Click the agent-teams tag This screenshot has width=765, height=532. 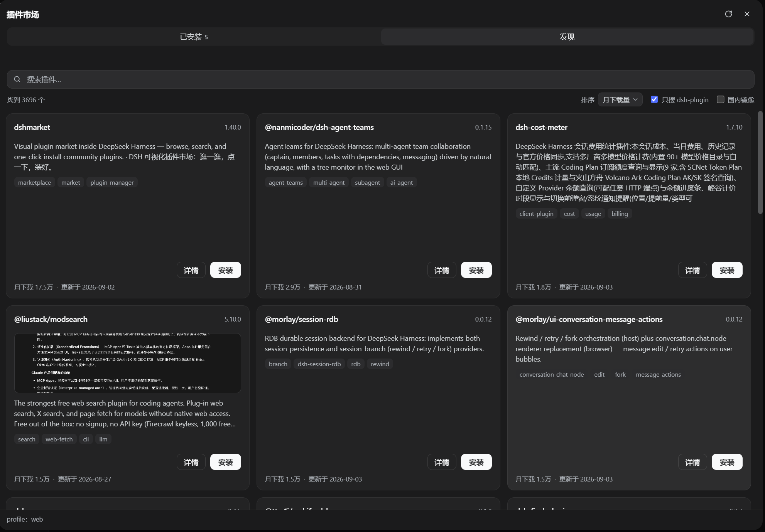[286, 182]
